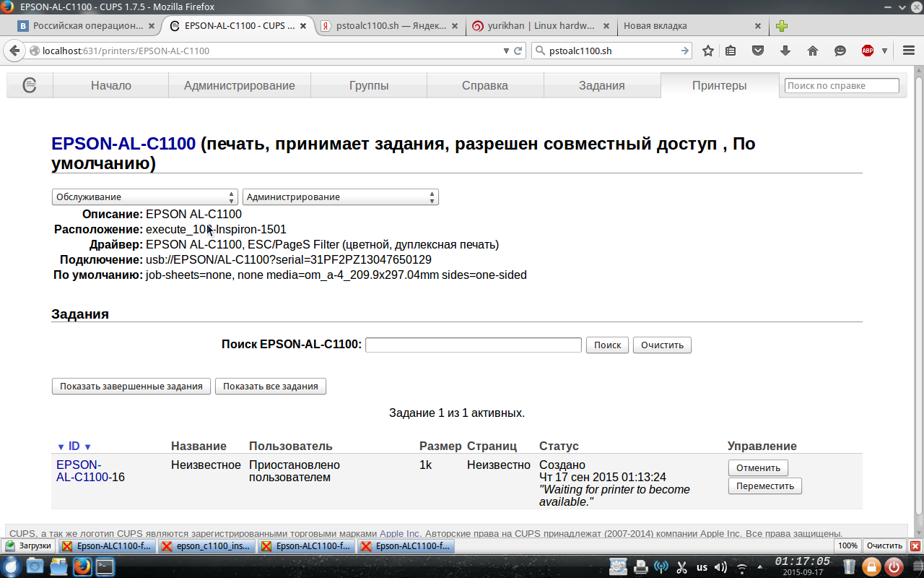Screen dimensions: 924x578
Task: Open the Администрирование printer dropdown
Action: [x=340, y=197]
